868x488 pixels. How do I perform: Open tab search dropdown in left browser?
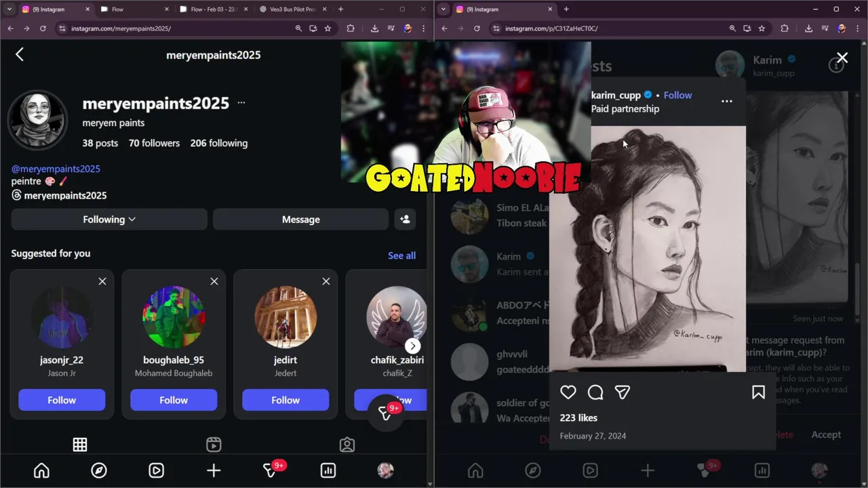pos(9,9)
